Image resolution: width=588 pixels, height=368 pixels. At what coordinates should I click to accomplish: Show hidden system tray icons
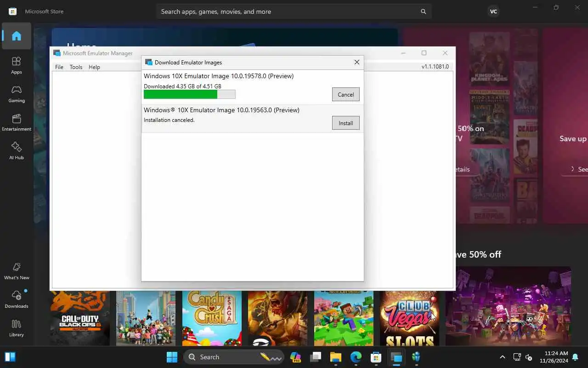point(502,357)
